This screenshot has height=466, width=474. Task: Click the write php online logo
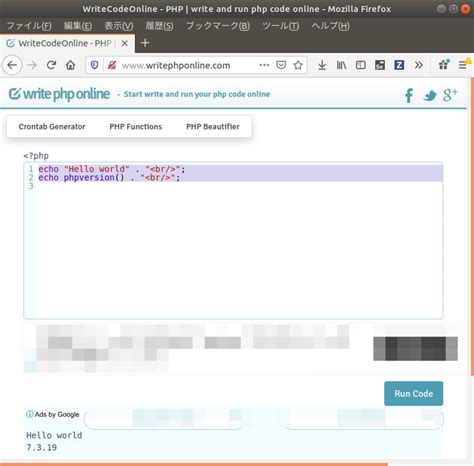[59, 94]
